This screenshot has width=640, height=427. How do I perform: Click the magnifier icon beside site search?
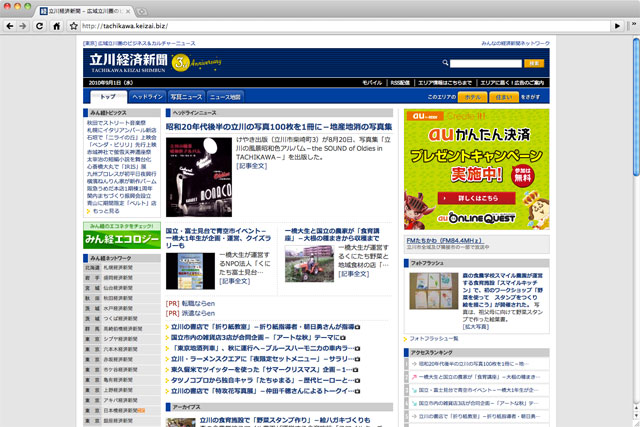(x=445, y=63)
